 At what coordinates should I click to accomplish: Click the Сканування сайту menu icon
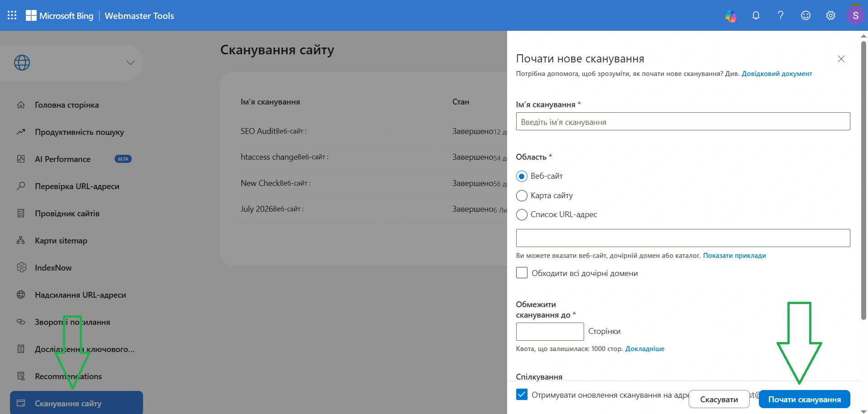[21, 403]
